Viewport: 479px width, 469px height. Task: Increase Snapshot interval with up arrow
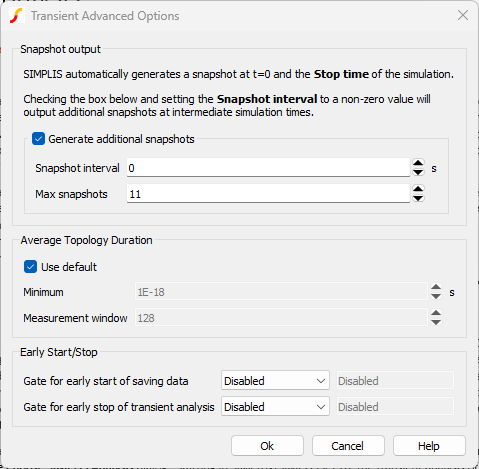point(418,163)
